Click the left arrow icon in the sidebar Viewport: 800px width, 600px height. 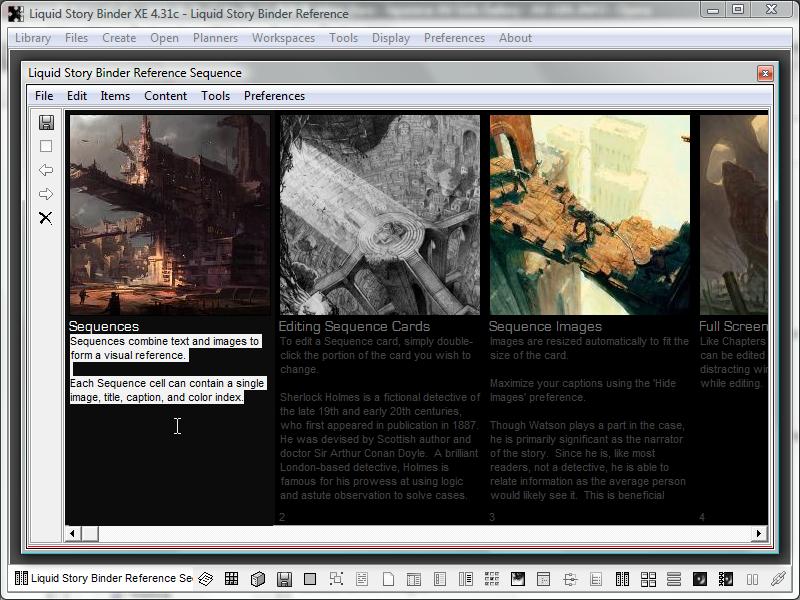tap(46, 170)
